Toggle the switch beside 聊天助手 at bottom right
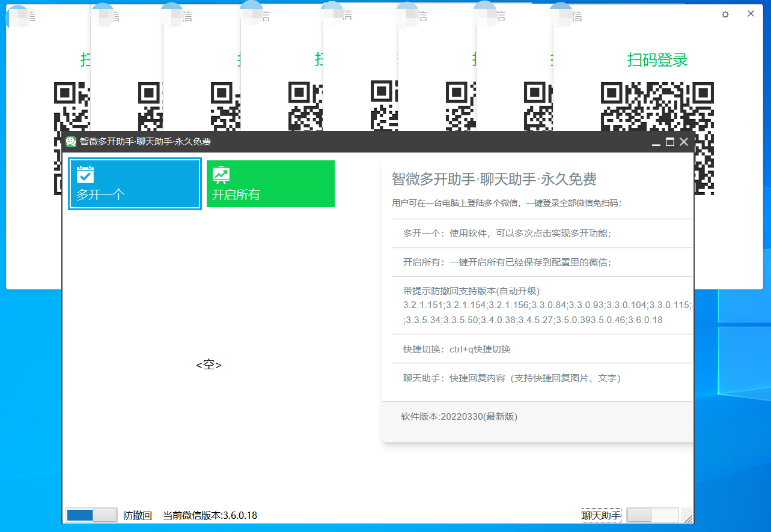771x532 pixels. pos(651,515)
